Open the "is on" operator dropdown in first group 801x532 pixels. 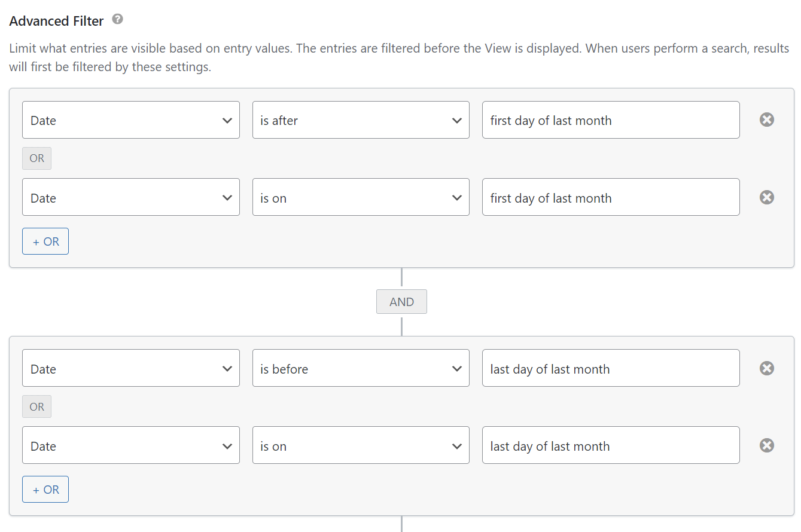pyautogui.click(x=361, y=197)
